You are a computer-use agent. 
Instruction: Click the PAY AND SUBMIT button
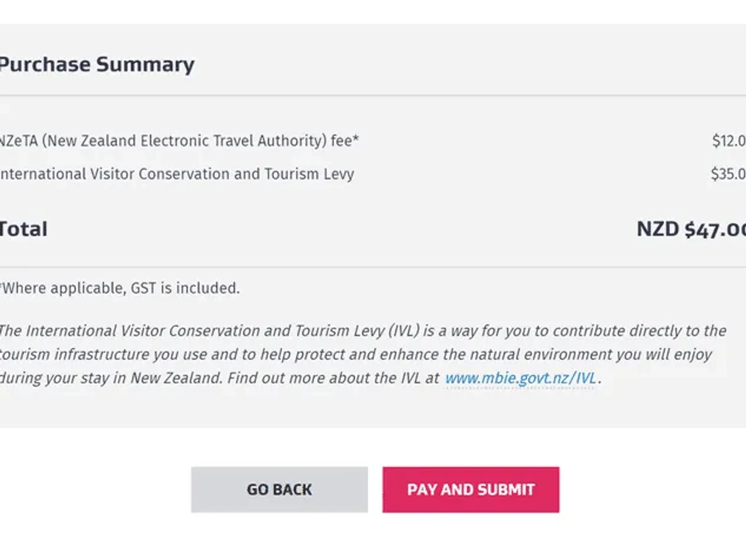[x=471, y=489]
